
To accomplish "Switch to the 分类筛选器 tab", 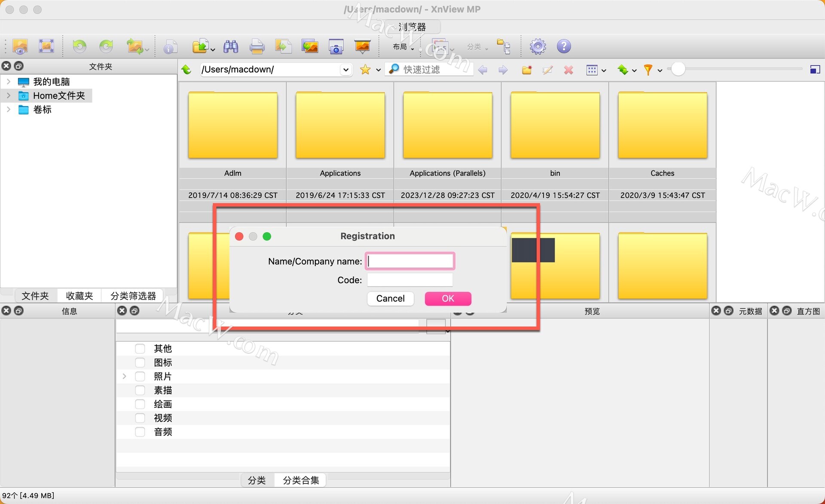I will tap(133, 296).
